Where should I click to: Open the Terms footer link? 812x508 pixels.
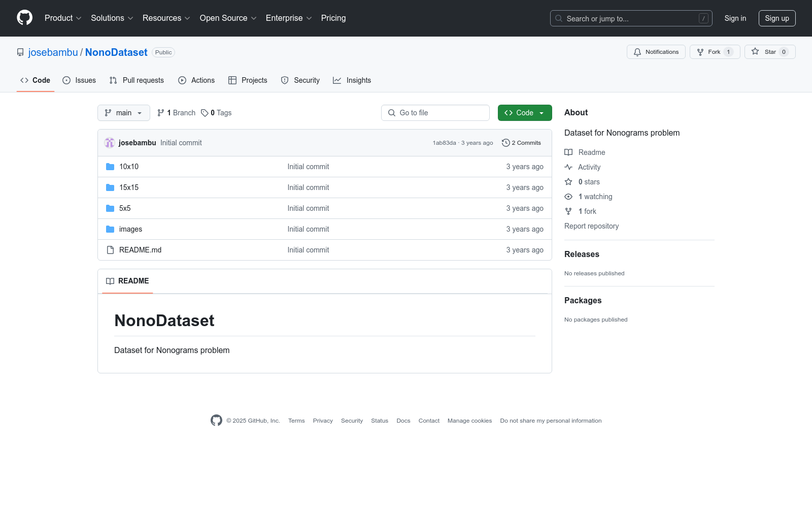click(x=296, y=421)
